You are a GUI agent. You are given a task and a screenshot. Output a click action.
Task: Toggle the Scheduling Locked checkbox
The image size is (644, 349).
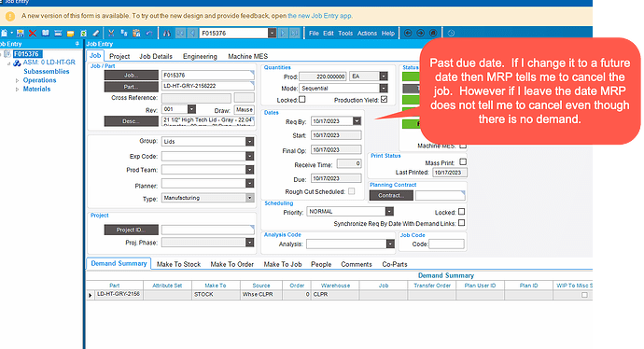[x=462, y=212]
